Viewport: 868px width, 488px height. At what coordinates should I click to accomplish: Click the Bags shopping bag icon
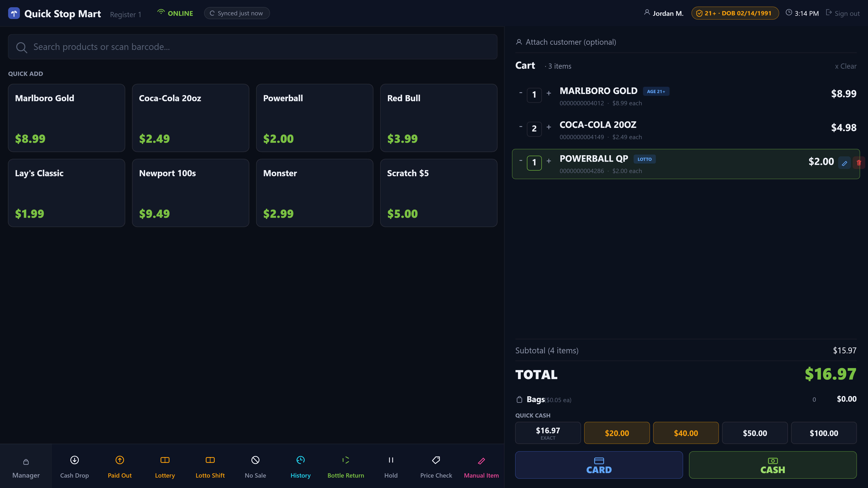click(x=519, y=399)
